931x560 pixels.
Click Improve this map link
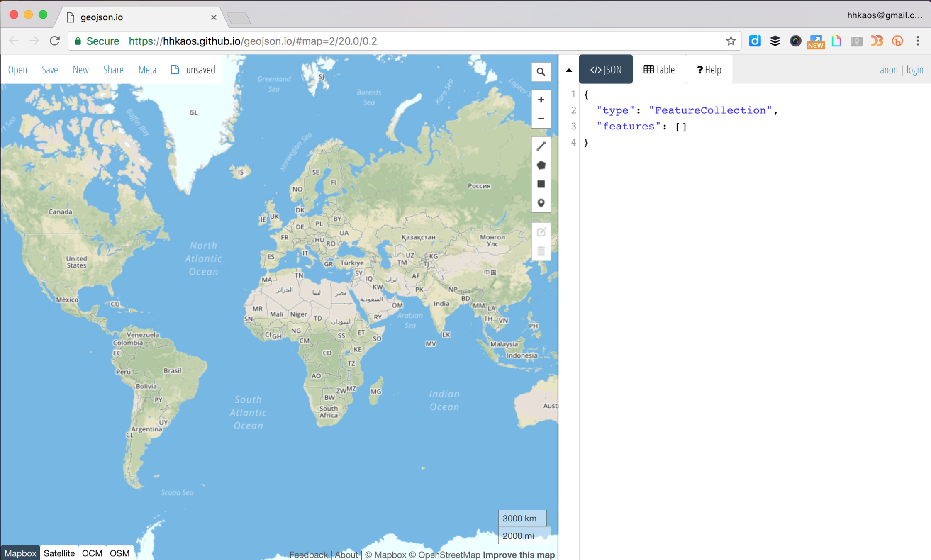pos(519,555)
